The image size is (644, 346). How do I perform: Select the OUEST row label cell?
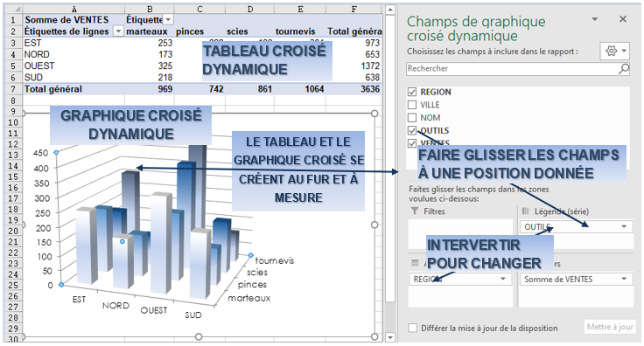click(x=73, y=66)
